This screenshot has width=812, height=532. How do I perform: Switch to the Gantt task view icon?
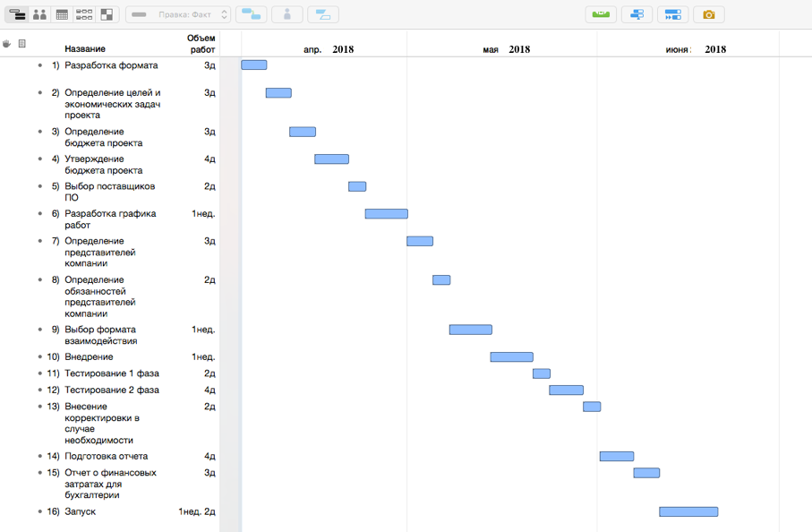coord(17,14)
